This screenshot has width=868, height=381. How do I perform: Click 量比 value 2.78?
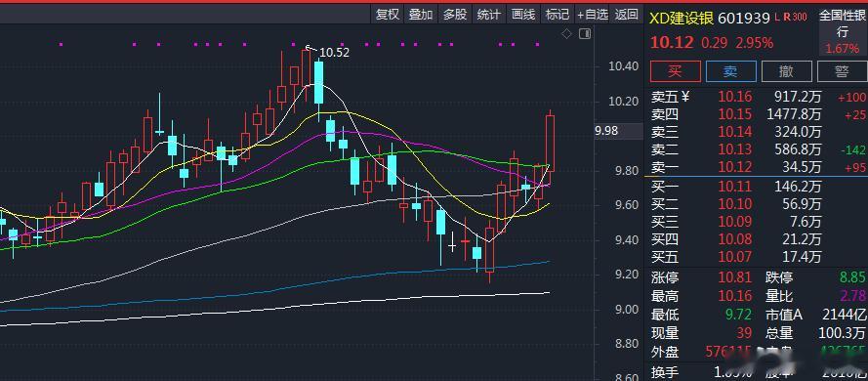pos(852,296)
